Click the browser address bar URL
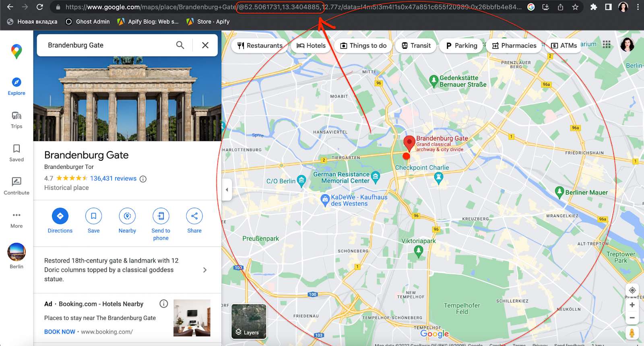Viewport: 644px width, 346px height. tap(293, 7)
